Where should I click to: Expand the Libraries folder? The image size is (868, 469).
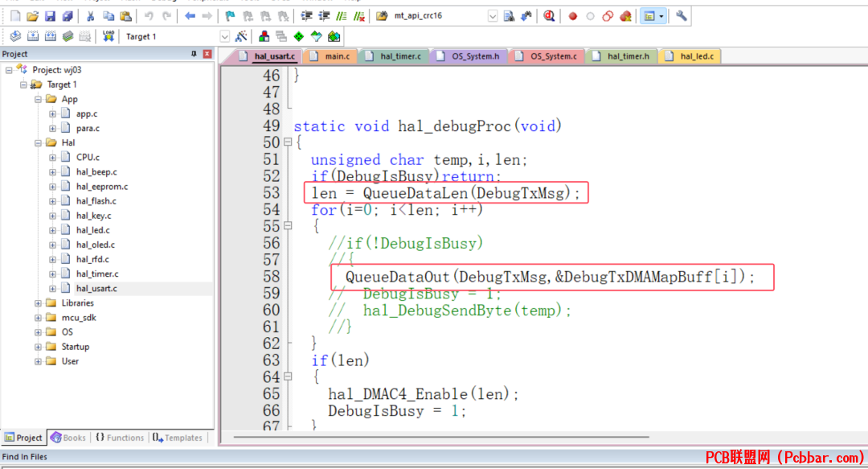point(38,303)
